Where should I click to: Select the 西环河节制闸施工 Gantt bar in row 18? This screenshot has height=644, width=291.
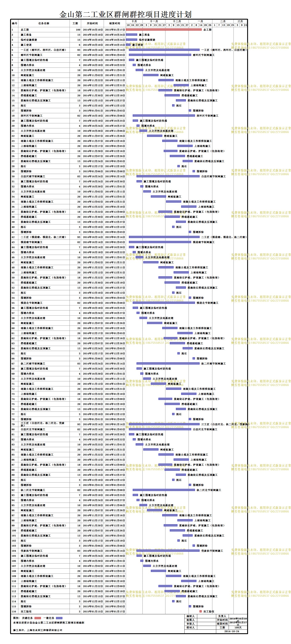(164, 116)
